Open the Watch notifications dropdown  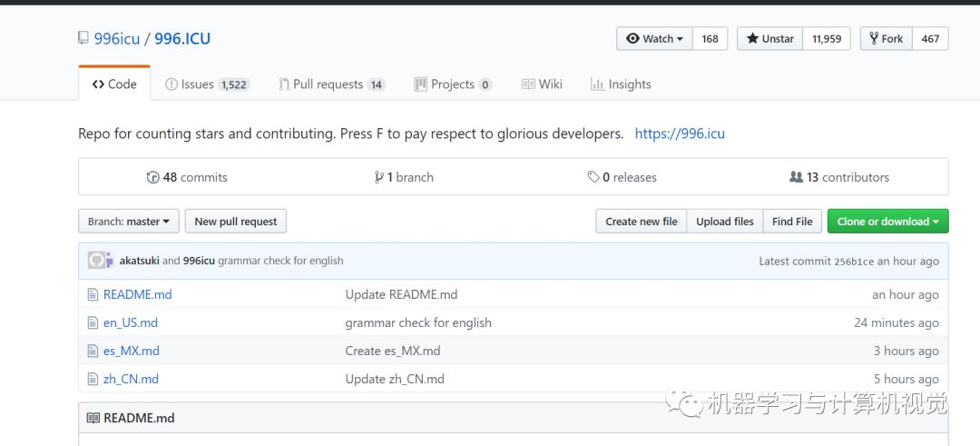click(654, 39)
